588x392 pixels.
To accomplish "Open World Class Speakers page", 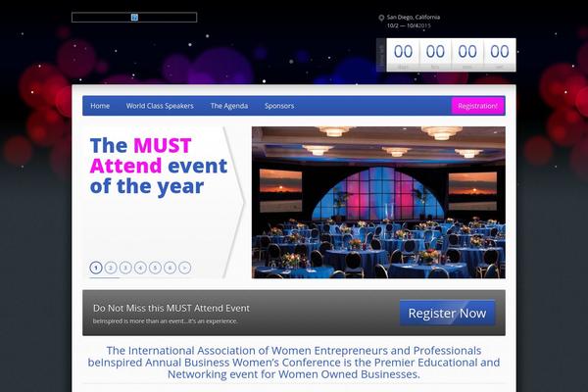I will (x=160, y=106).
